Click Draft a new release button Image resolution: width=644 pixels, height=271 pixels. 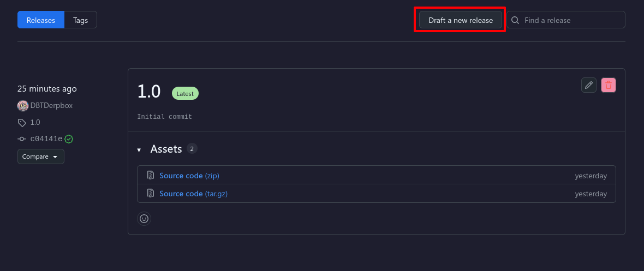pos(461,20)
